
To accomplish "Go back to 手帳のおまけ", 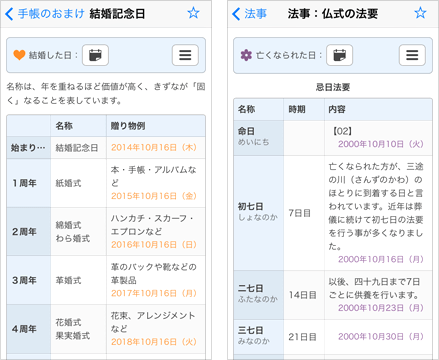I will click(45, 14).
